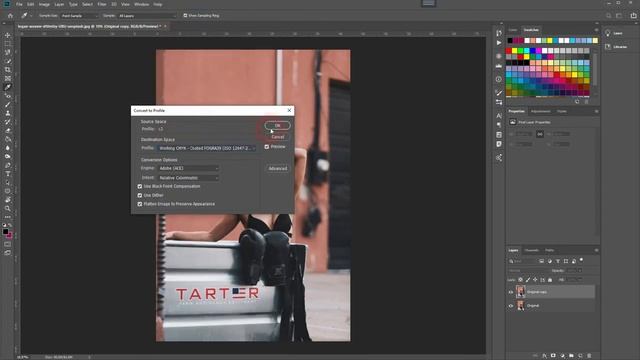Open the Intent dropdown
This screenshot has height=360, width=640.
[189, 178]
